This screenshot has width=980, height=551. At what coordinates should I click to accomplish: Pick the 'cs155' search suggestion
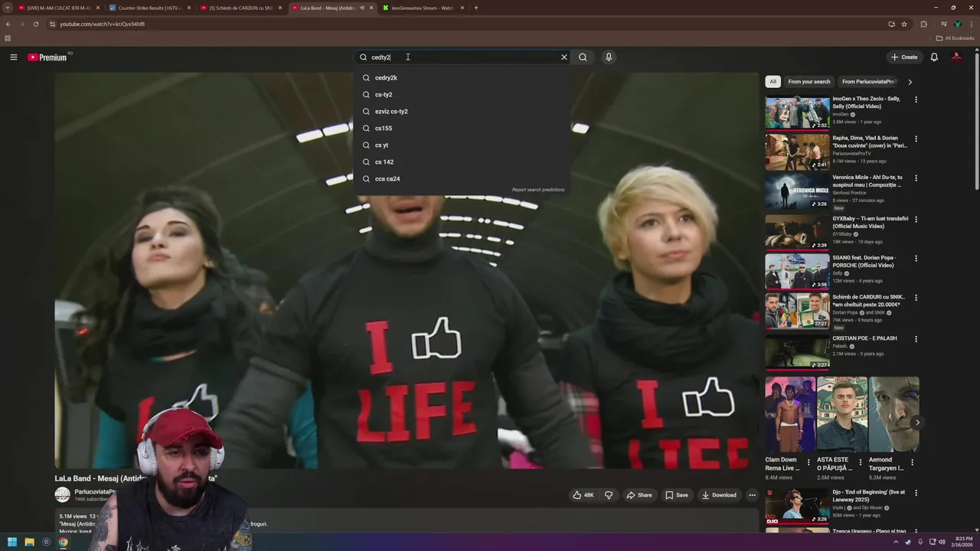click(462, 128)
